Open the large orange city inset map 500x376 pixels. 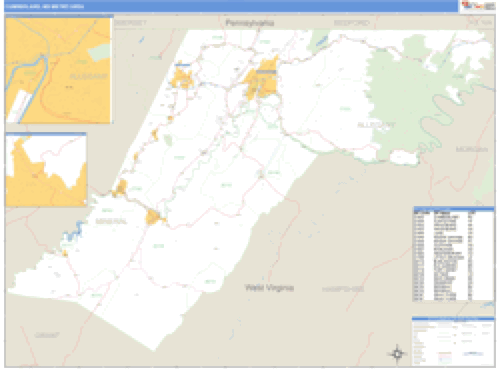click(59, 70)
